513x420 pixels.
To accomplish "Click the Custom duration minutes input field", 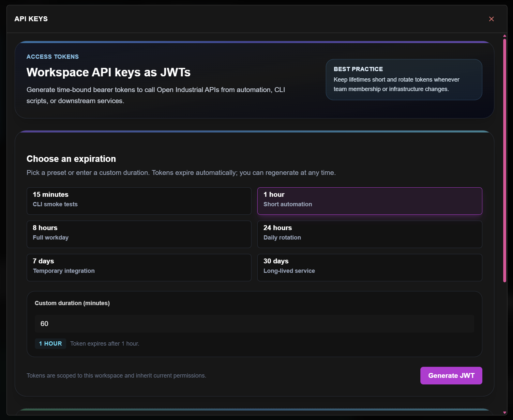I will (x=254, y=324).
